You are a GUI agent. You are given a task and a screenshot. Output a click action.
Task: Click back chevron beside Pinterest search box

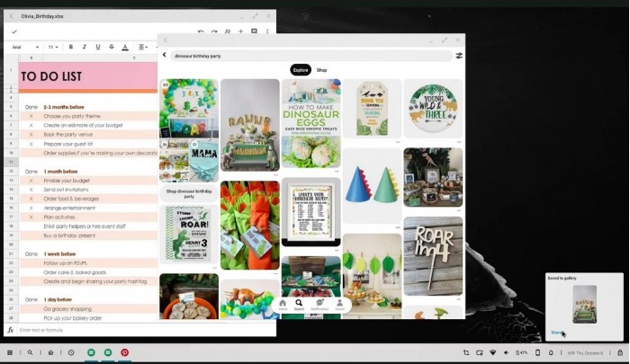(165, 55)
